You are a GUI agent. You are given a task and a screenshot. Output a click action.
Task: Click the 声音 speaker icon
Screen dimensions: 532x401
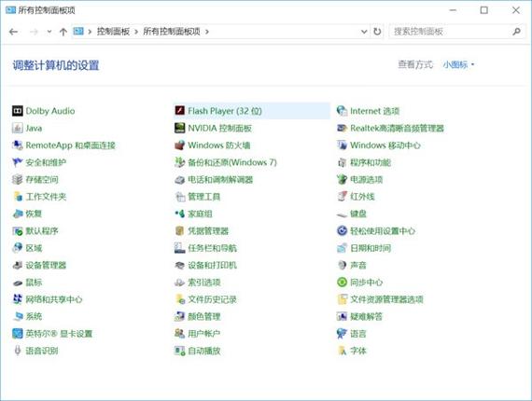pos(342,265)
